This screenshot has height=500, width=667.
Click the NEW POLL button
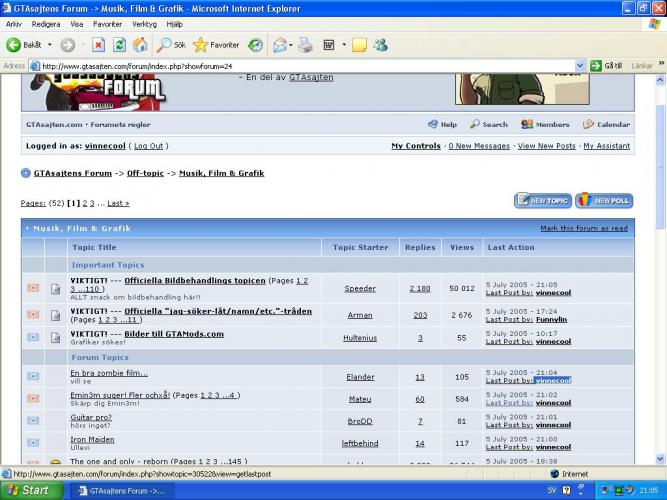click(604, 200)
